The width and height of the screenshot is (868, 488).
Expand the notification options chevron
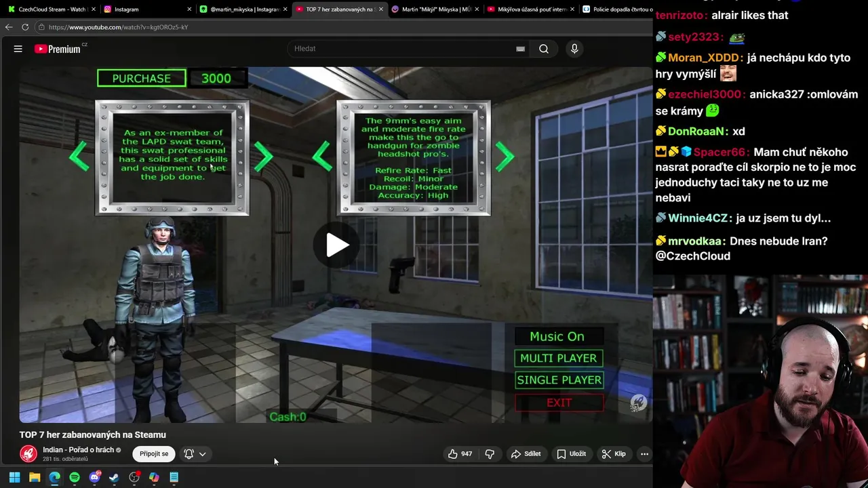(x=202, y=454)
